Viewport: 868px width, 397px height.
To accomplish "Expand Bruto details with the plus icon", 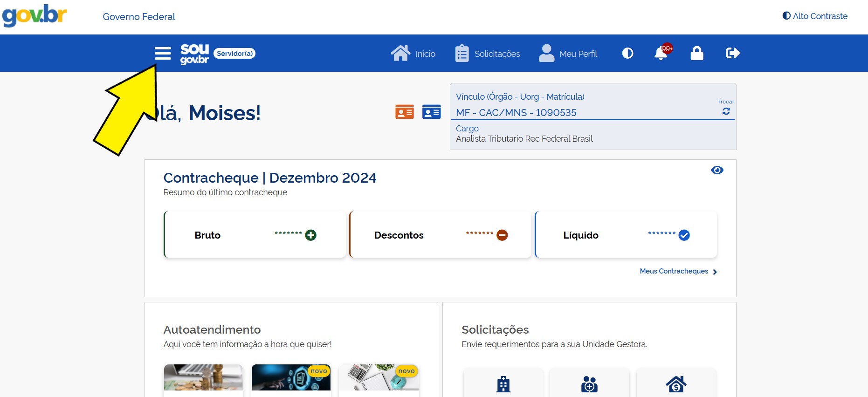I will (310, 235).
